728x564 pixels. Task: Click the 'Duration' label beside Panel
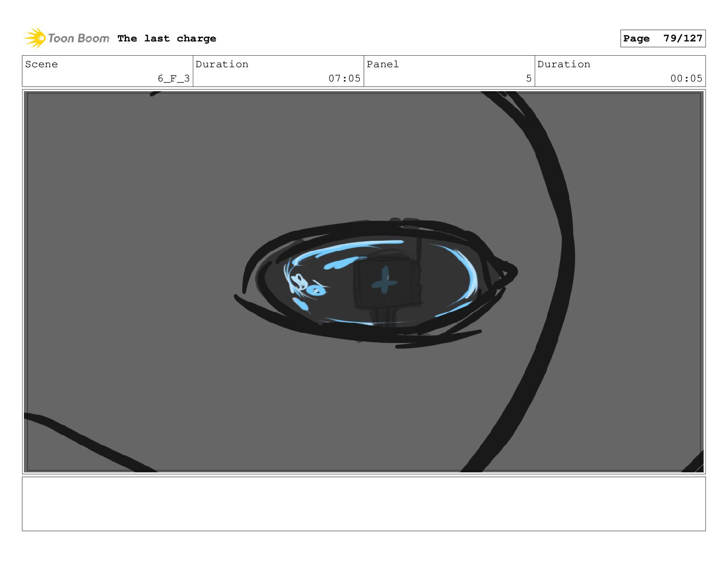coord(564,64)
